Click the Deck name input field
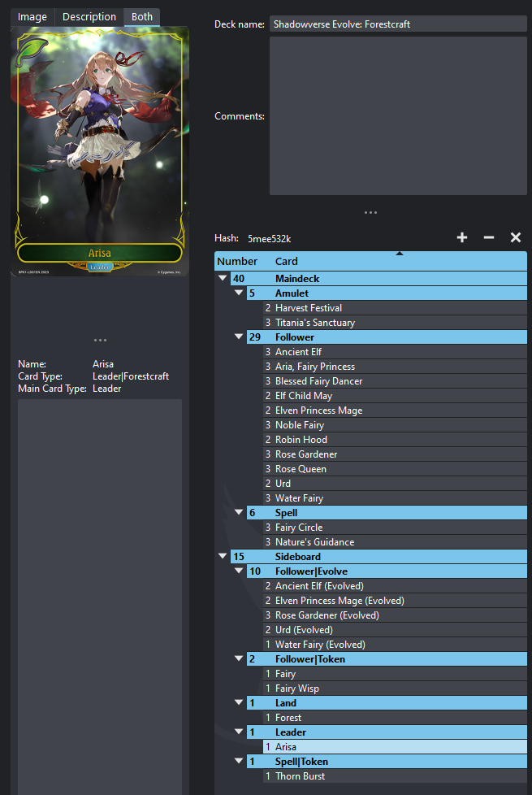532x795 pixels. click(x=398, y=24)
